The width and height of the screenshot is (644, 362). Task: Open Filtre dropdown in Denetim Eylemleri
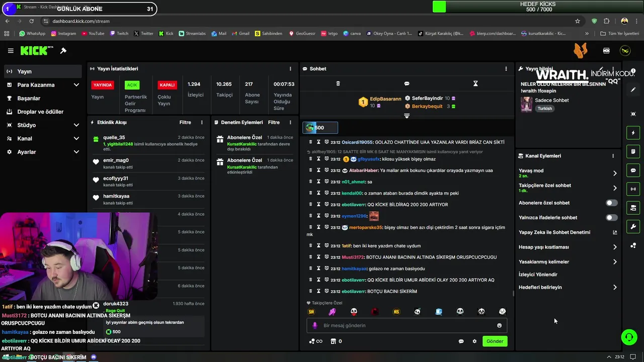click(274, 122)
